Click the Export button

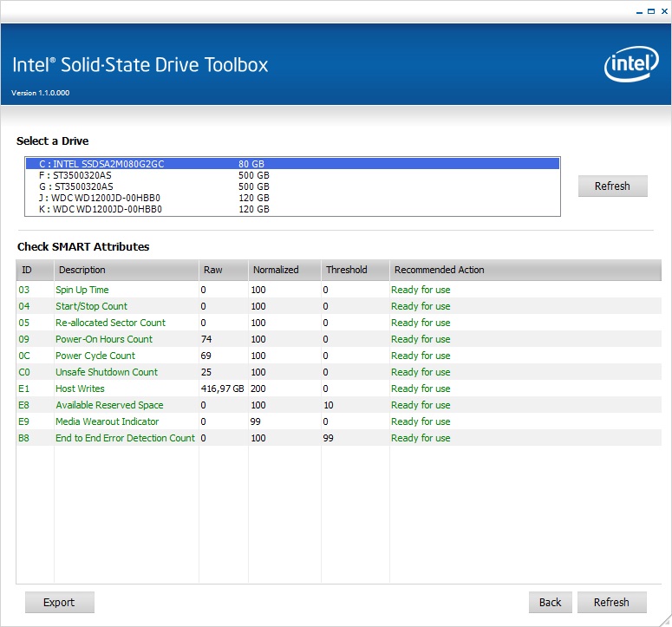tap(60, 602)
